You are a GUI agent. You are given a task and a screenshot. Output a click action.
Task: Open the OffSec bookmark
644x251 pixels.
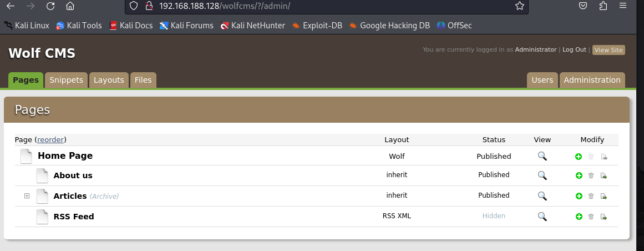[x=454, y=26]
